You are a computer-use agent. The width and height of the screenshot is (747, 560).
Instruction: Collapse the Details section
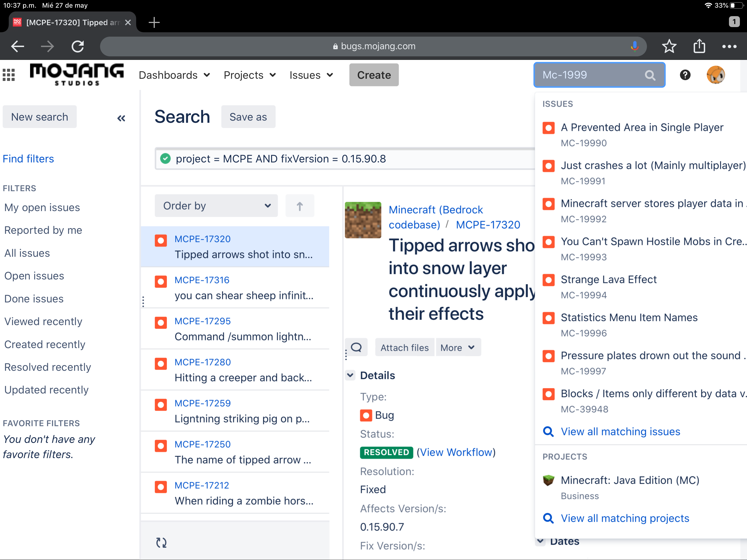(350, 375)
